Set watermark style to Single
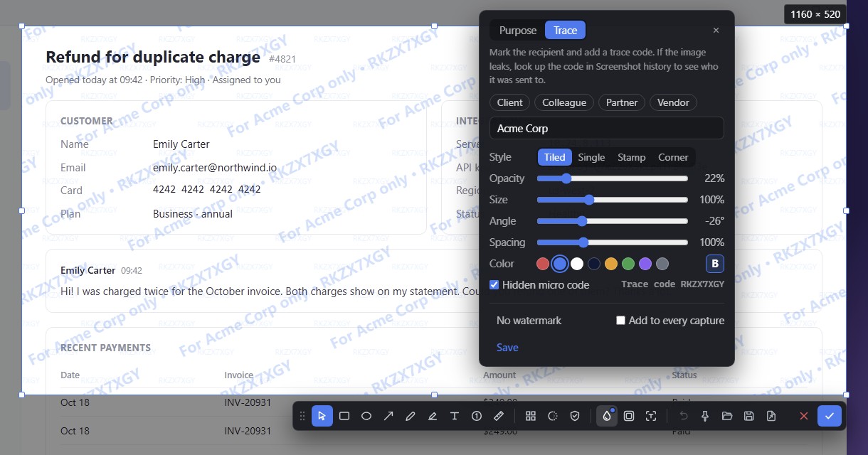The height and width of the screenshot is (455, 868). pyautogui.click(x=591, y=157)
